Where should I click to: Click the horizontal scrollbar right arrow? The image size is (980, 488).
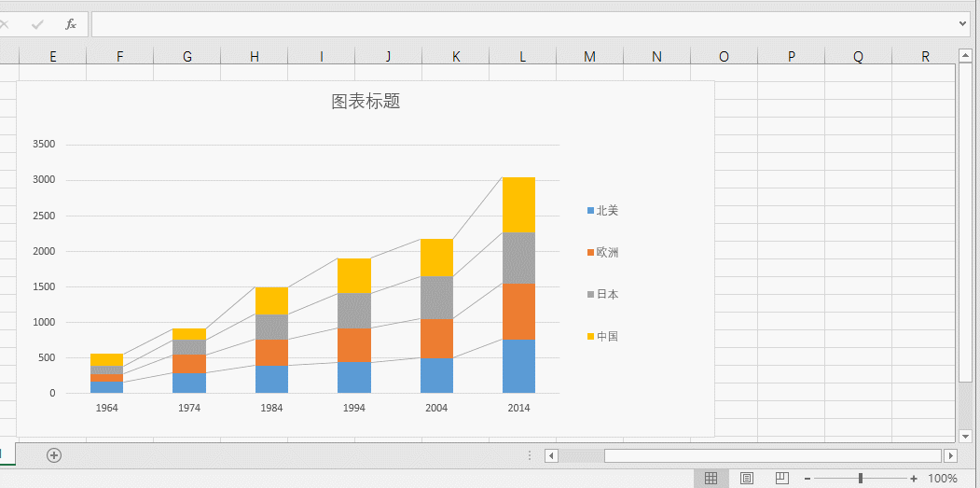[951, 455]
